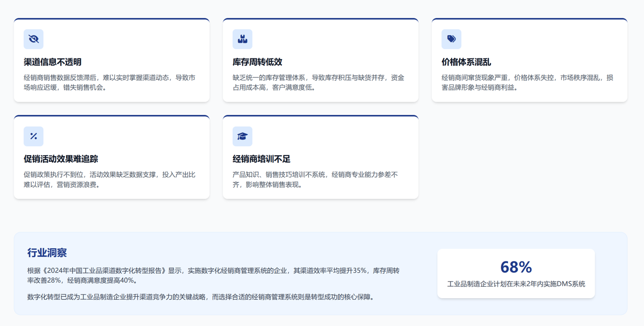Viewport: 644px width, 326px height.
Task: Click the 促销活动效果难追踪 card title
Action: point(60,159)
